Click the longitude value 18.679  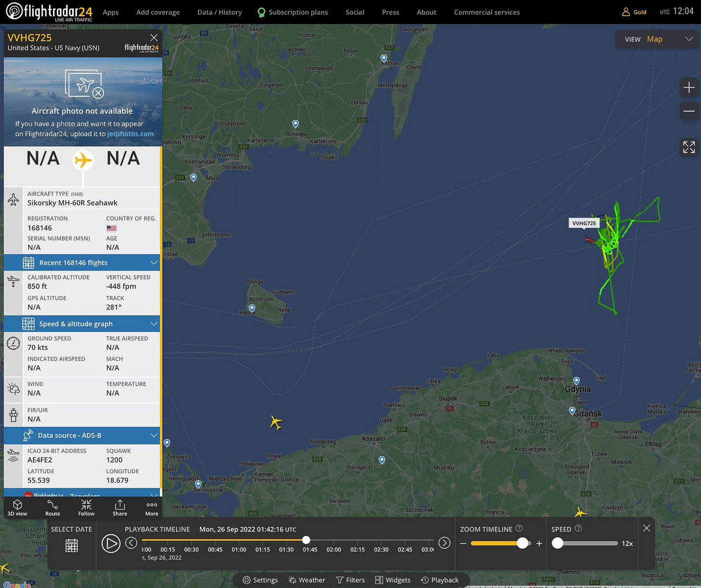tap(117, 480)
